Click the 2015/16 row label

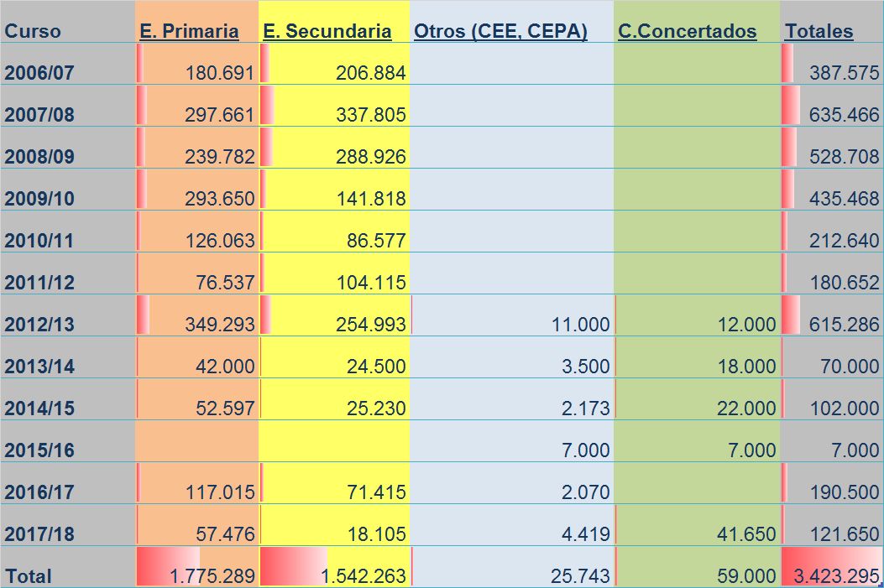coord(39,450)
